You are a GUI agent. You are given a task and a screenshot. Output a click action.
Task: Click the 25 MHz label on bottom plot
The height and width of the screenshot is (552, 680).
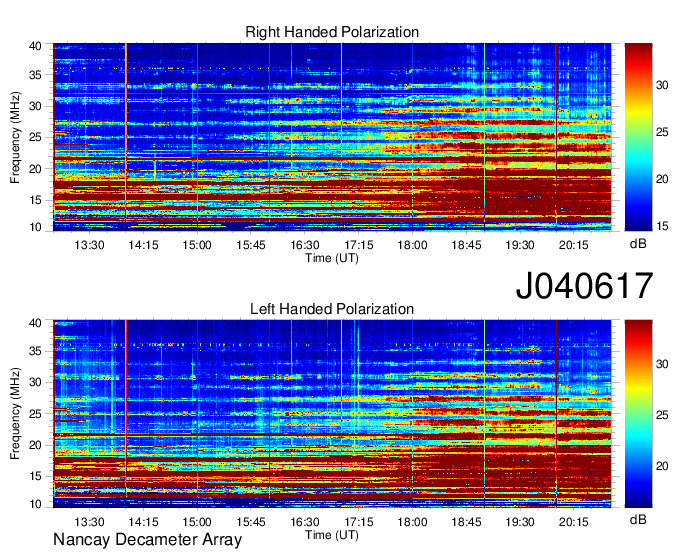[35, 414]
